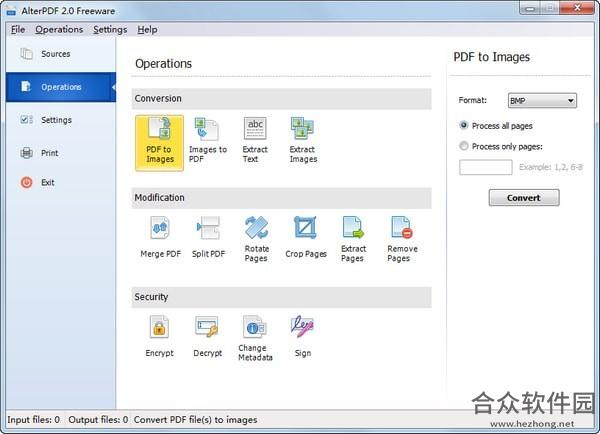Image resolution: width=600 pixels, height=434 pixels.
Task: Open the Format dropdown showing BMP
Action: (x=542, y=101)
